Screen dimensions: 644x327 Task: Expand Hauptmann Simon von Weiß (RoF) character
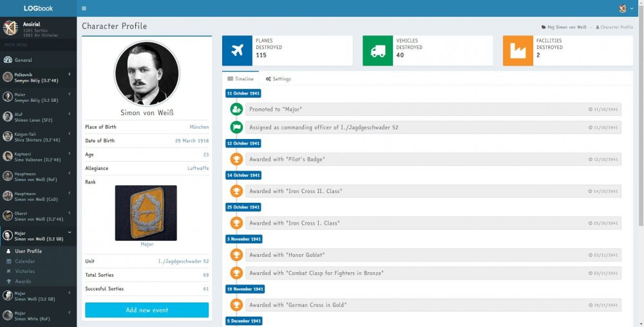[38, 176]
